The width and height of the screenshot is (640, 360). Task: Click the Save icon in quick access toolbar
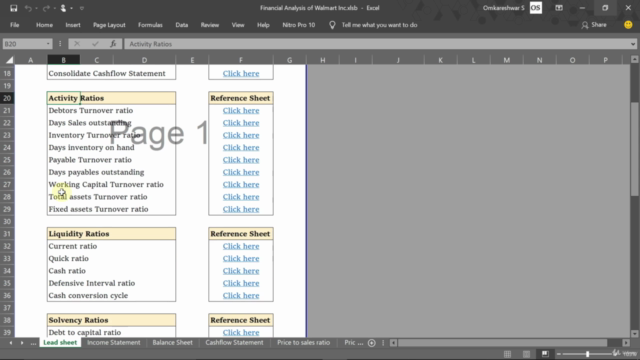pyautogui.click(x=13, y=8)
